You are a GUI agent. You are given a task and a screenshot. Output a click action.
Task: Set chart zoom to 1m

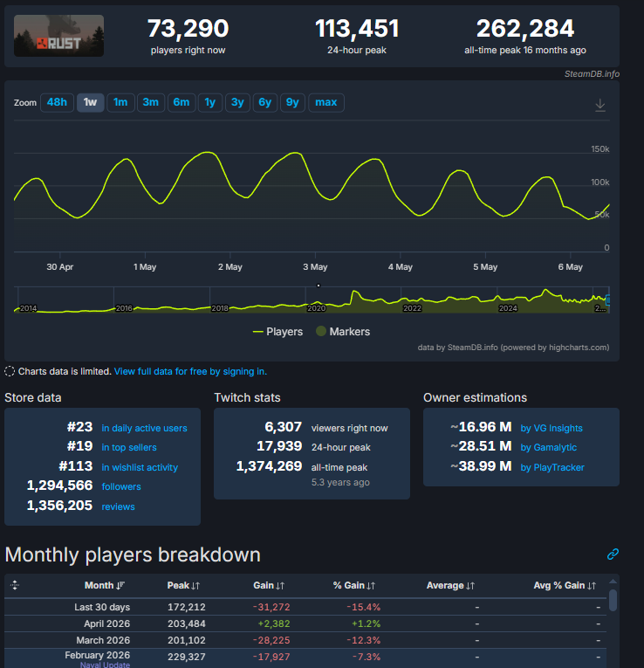(x=120, y=103)
